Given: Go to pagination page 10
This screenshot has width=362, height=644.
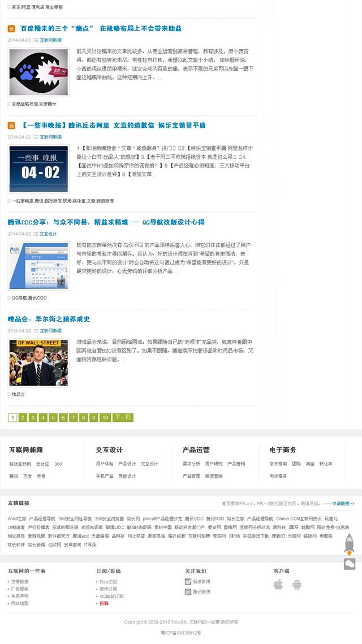Looking at the screenshot, I should pyautogui.click(x=105, y=418).
